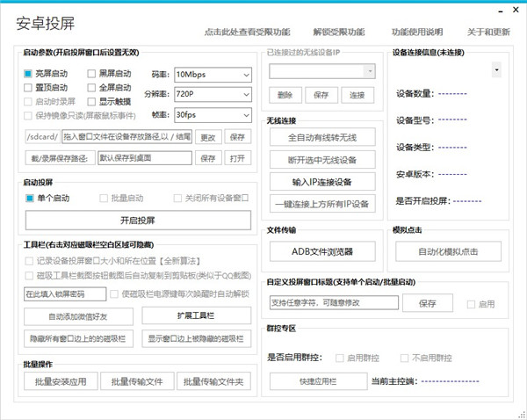The width and height of the screenshot is (527, 420).
Task: Click 解锁受限功能 in top menu
Action: click(x=339, y=32)
